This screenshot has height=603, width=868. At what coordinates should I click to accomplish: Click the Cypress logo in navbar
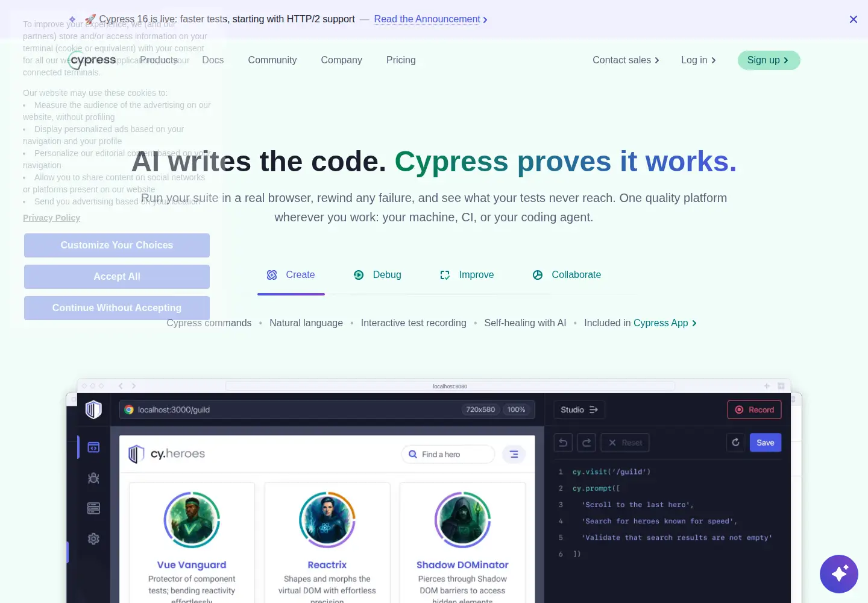(93, 60)
